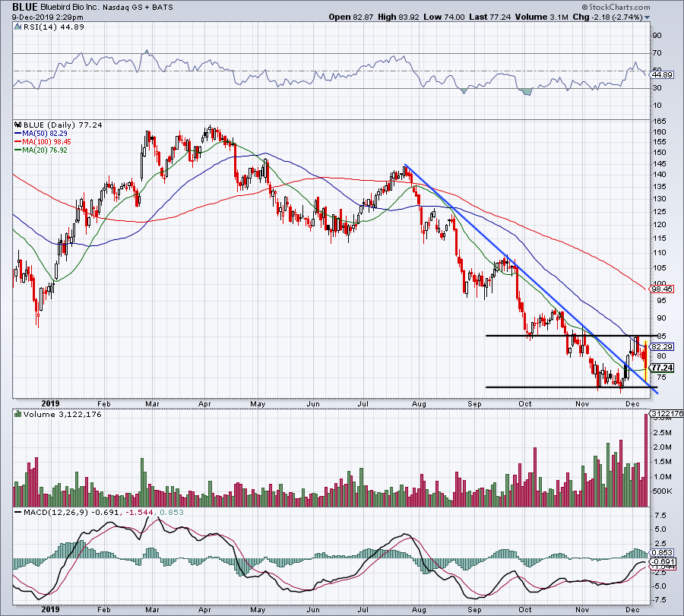Click the -7.5 label on MACD axis
The image size is (684, 616).
[659, 600]
